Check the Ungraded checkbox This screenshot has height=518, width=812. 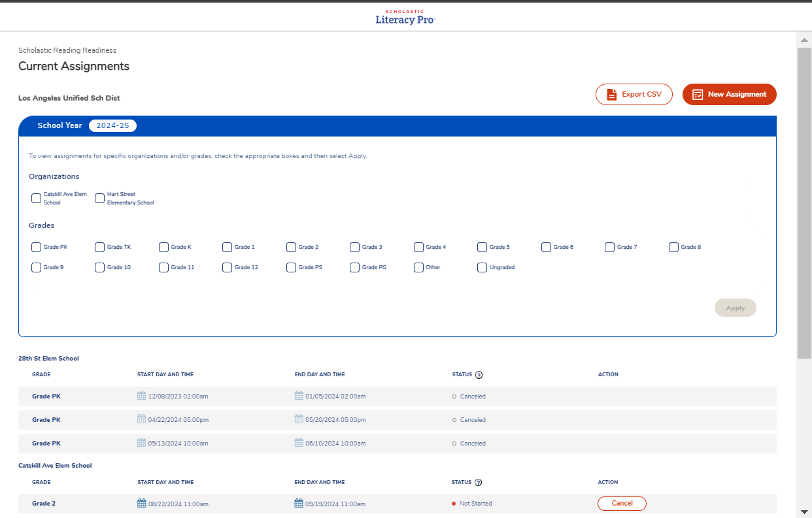coord(481,267)
